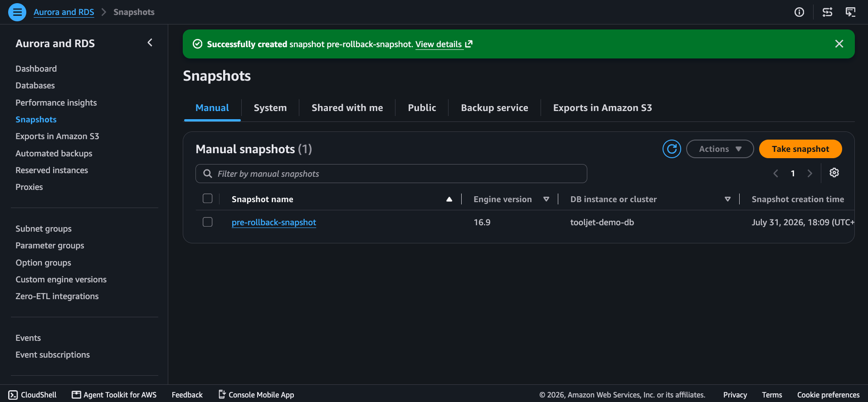Dismiss the success notification banner

(839, 44)
